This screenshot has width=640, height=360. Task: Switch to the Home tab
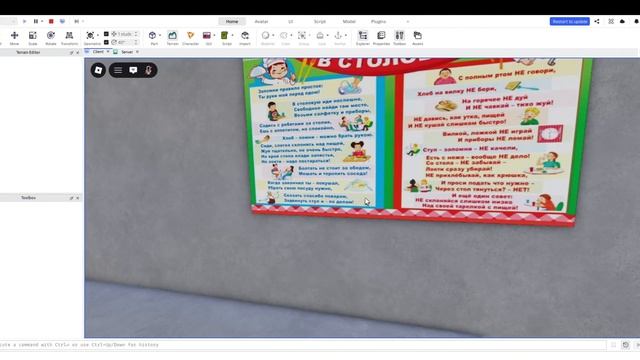(232, 21)
